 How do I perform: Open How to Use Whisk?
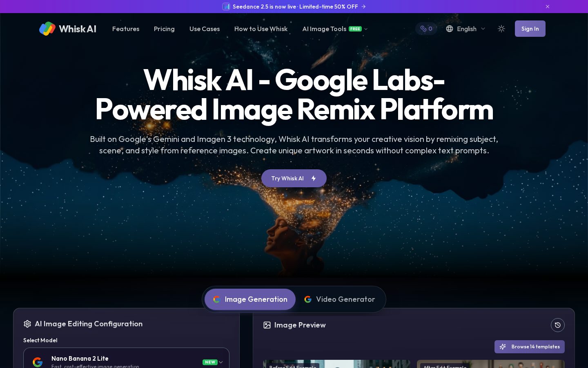point(261,29)
